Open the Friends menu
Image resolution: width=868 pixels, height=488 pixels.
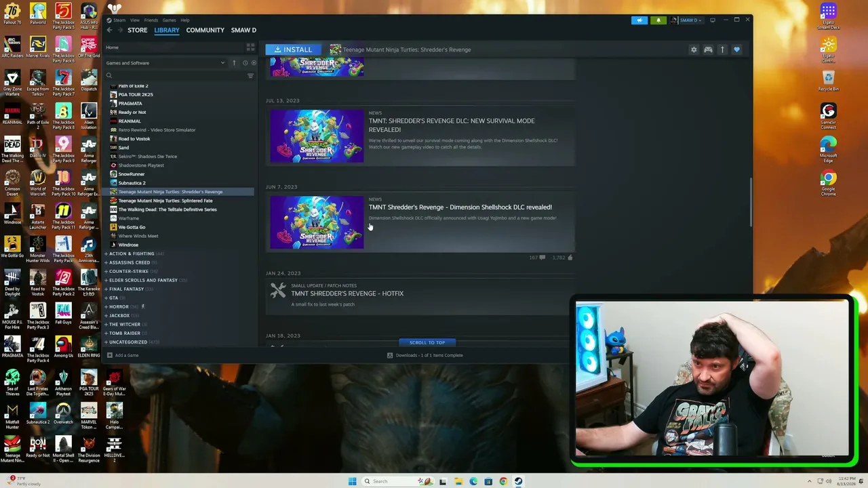[151, 20]
